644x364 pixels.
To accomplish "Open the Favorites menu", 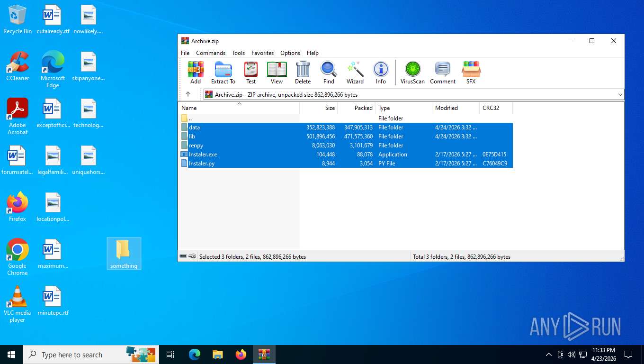I will (x=262, y=53).
